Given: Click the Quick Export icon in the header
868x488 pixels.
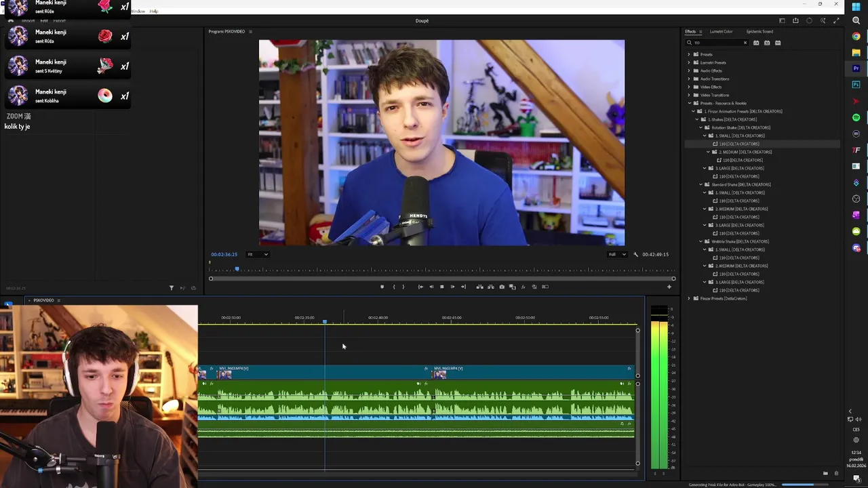Looking at the screenshot, I should click(795, 20).
